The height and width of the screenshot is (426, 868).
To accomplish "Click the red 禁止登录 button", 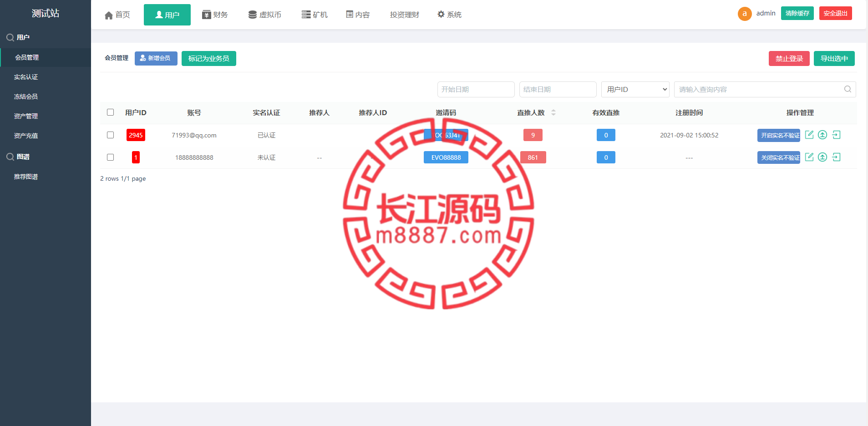I will point(789,58).
